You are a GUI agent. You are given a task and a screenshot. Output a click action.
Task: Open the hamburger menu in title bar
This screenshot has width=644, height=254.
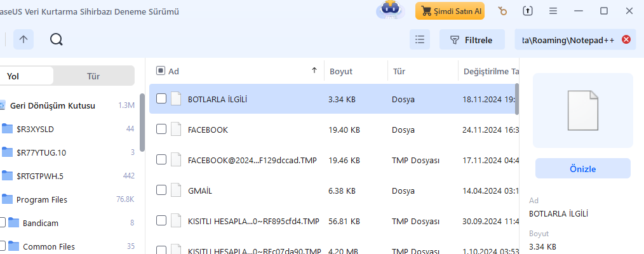coord(553,11)
